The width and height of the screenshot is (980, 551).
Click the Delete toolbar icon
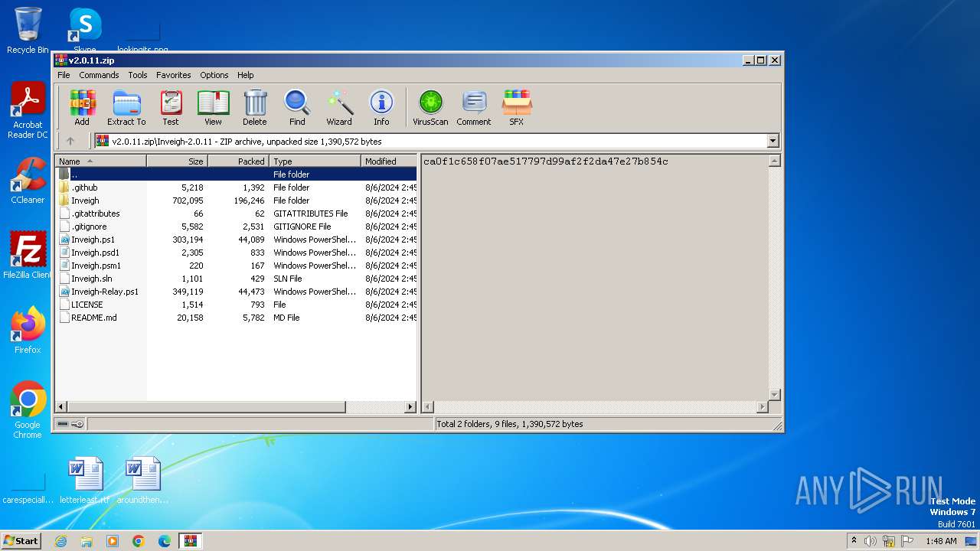(x=255, y=108)
